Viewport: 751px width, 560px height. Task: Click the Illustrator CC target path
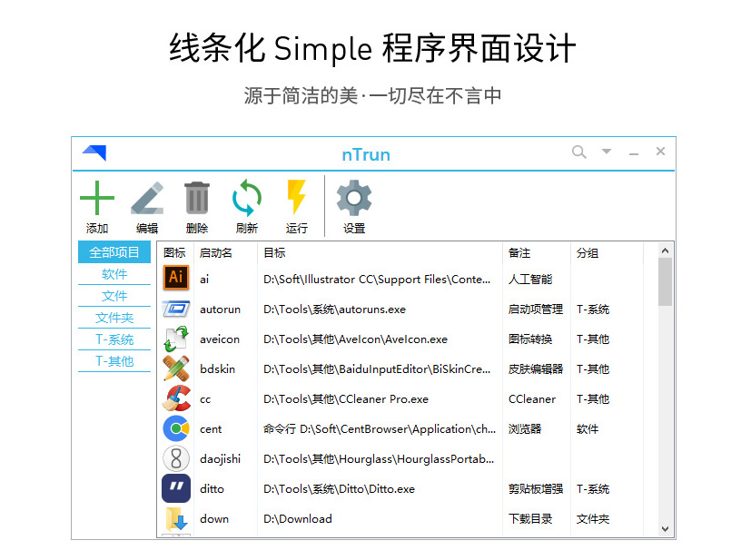377,279
